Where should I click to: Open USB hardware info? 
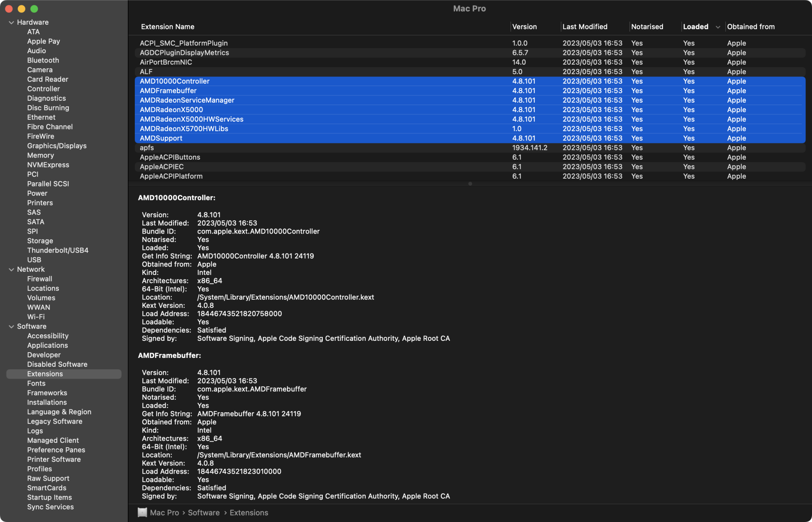click(34, 260)
